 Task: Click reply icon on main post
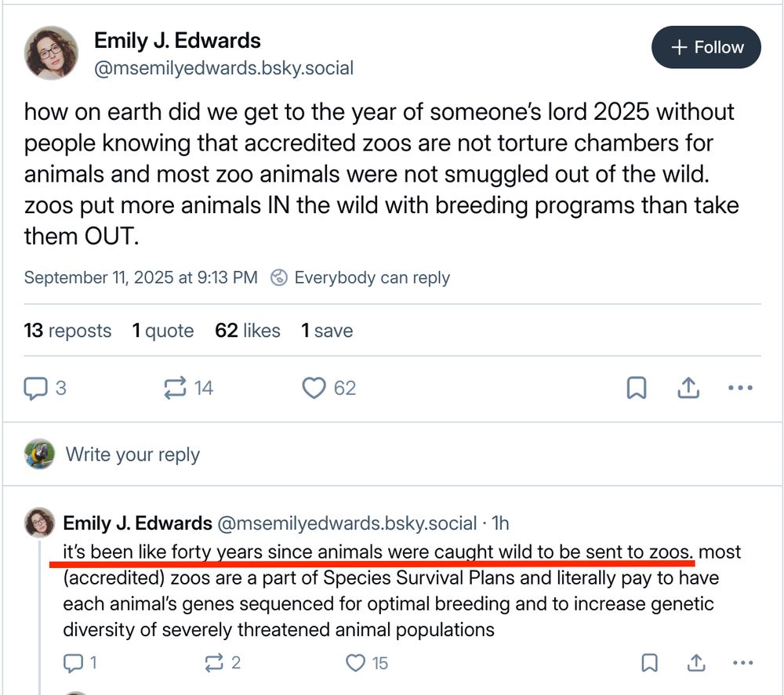(36, 388)
